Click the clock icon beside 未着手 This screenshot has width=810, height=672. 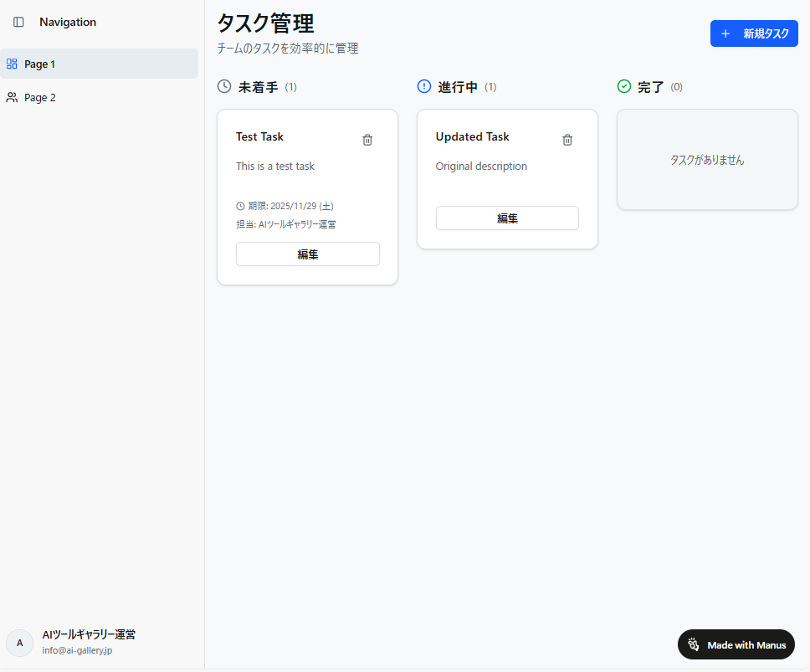coord(224,86)
